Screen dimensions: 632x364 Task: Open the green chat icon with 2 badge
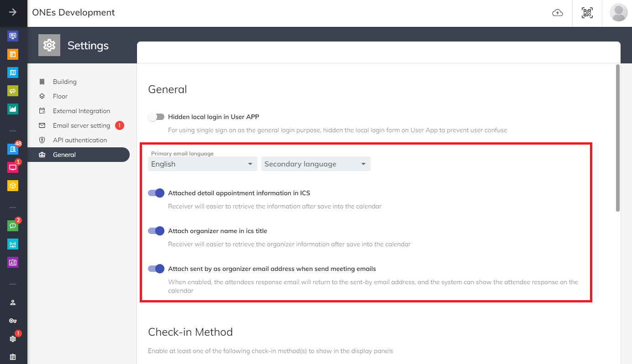click(13, 226)
